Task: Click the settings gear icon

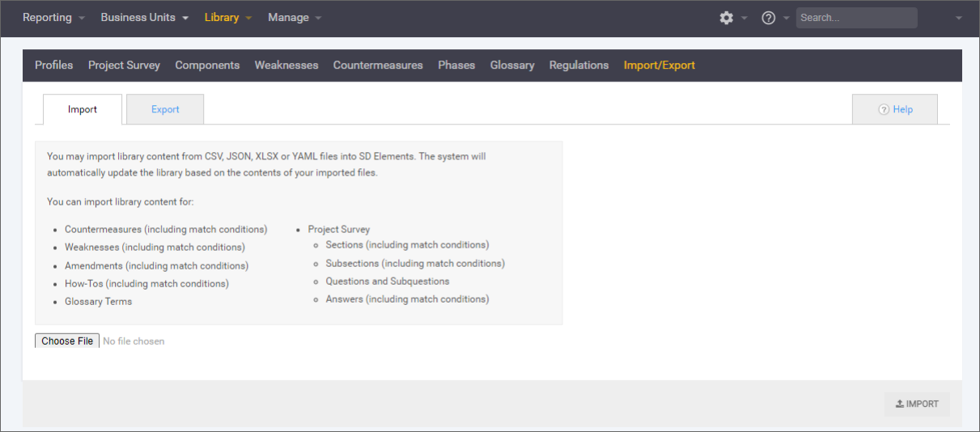Action: pos(726,18)
